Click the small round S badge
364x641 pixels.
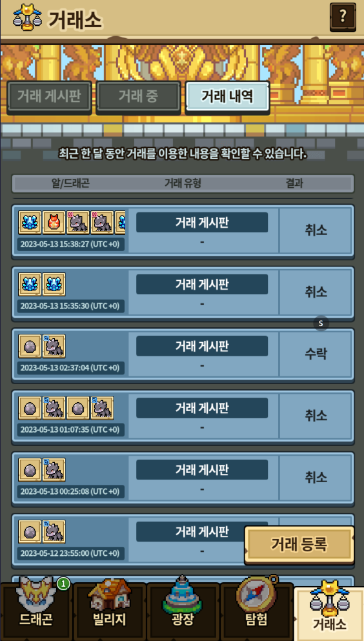321,323
